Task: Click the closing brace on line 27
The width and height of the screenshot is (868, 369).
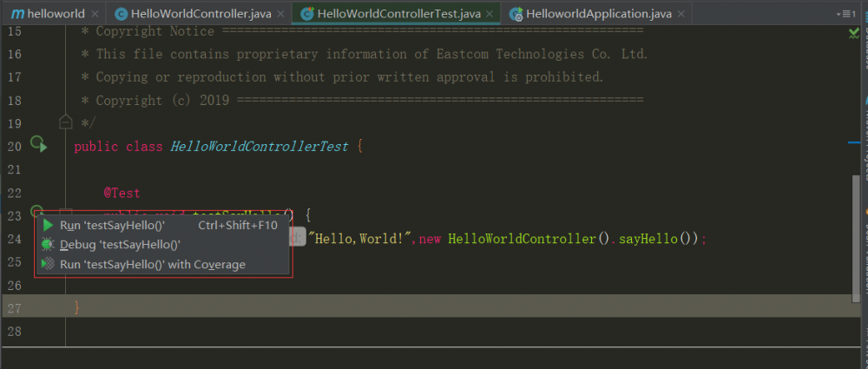Action: click(77, 307)
